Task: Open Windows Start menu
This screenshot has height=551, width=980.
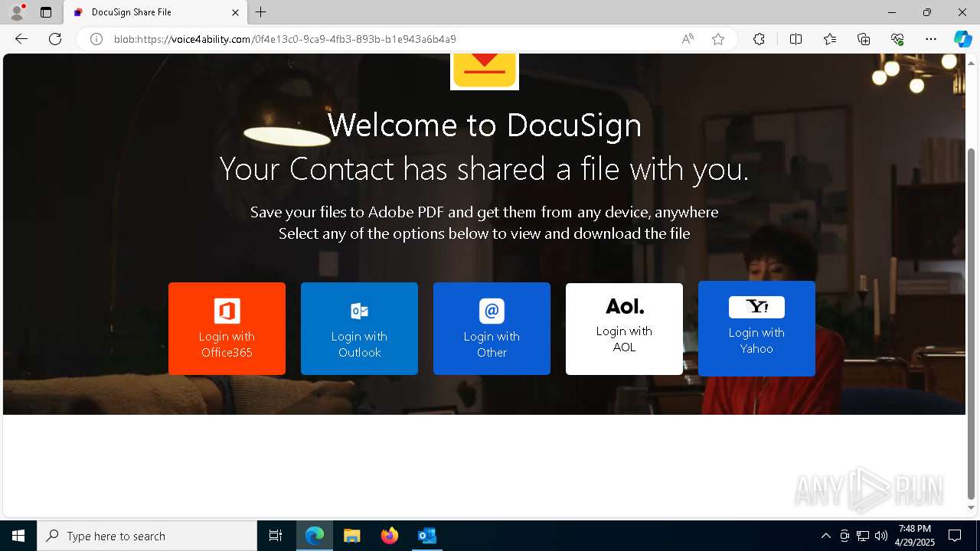Action: pos(18,536)
